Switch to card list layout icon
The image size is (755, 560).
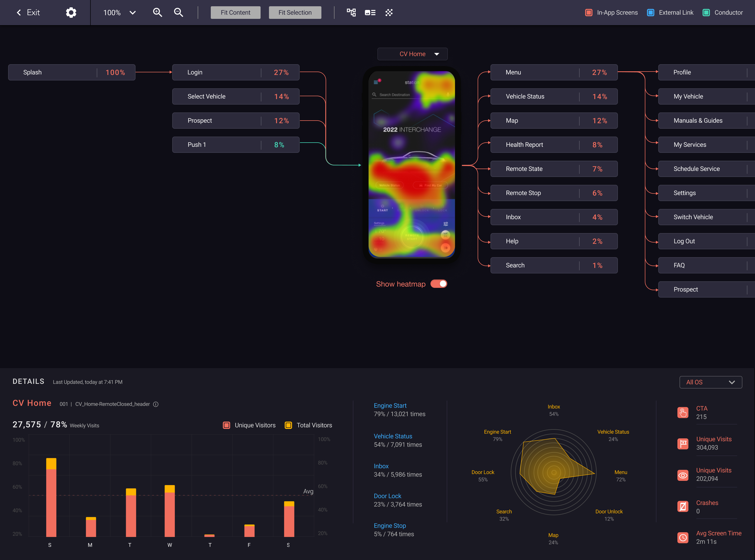[370, 13]
